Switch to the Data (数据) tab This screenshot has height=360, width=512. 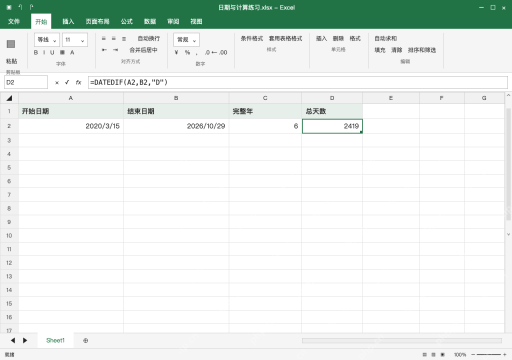tap(150, 21)
